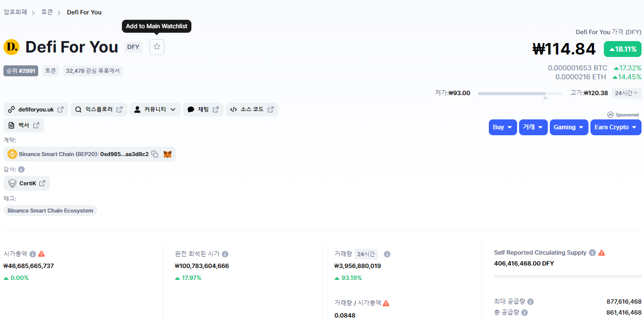This screenshot has width=644, height=323.
Task: Click info icon beside 완전 희석된 시가
Action: pyautogui.click(x=225, y=254)
